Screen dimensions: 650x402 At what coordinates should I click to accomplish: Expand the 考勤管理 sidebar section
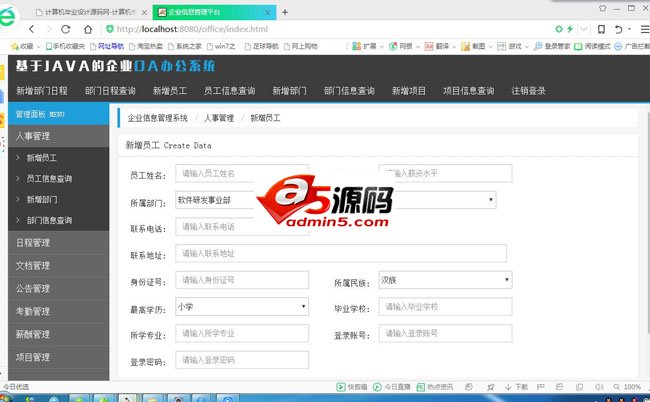tap(58, 311)
